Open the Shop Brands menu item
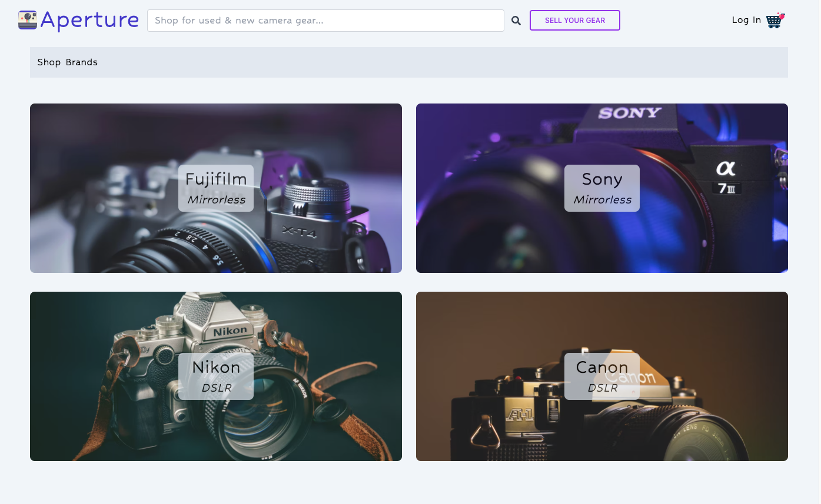The height and width of the screenshot is (504, 821). pos(68,62)
